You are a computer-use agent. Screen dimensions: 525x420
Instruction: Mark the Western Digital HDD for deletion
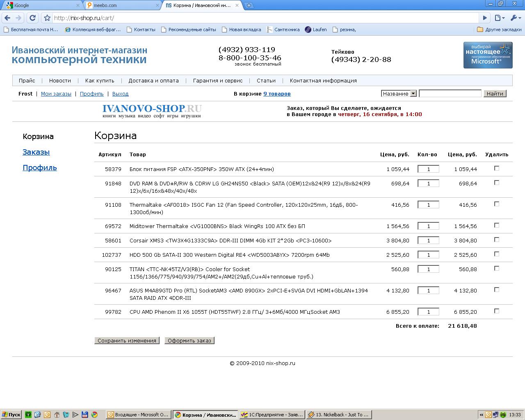497,254
